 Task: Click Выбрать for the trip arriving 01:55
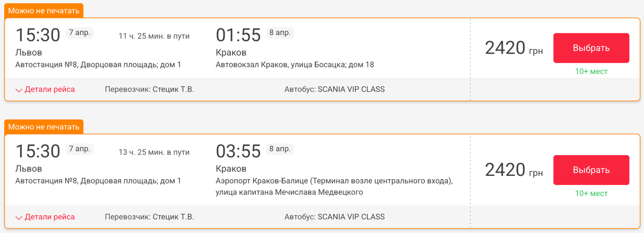pyautogui.click(x=591, y=48)
